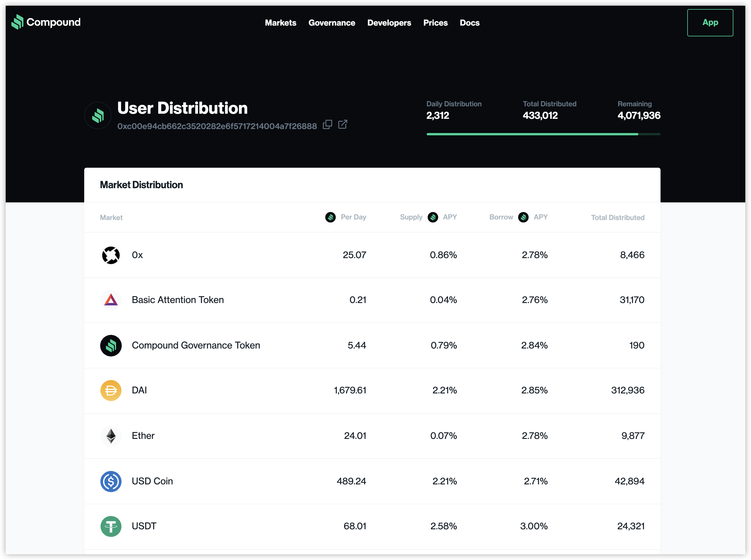Image resolution: width=751 pixels, height=560 pixels.
Task: Click the Basic Attention Token triangle icon
Action: pos(111,300)
